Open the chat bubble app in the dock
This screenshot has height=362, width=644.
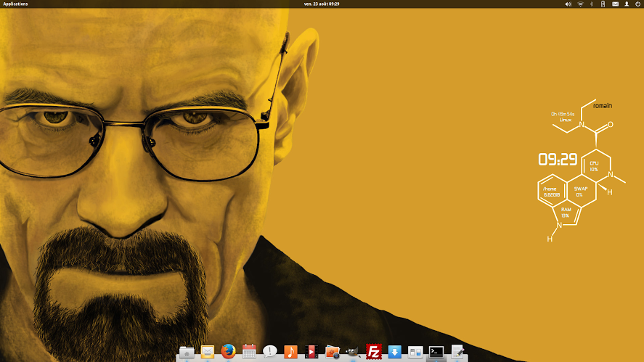[270, 351]
